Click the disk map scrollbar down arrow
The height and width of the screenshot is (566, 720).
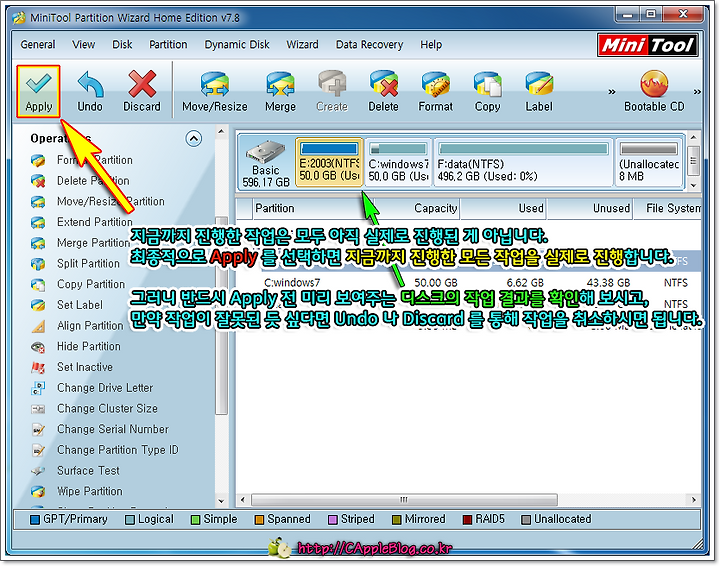693,185
